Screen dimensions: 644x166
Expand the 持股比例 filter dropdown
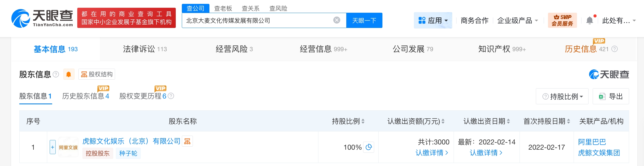[562, 97]
